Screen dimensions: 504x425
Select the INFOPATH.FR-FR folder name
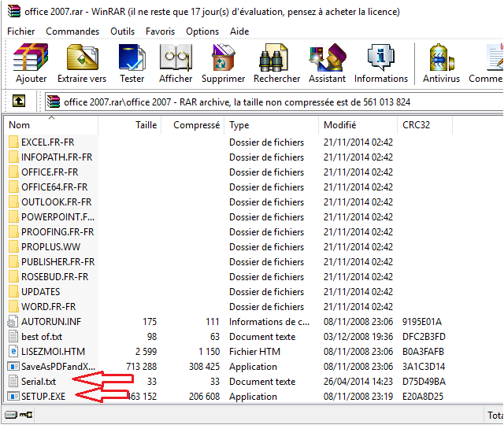pyautogui.click(x=57, y=157)
